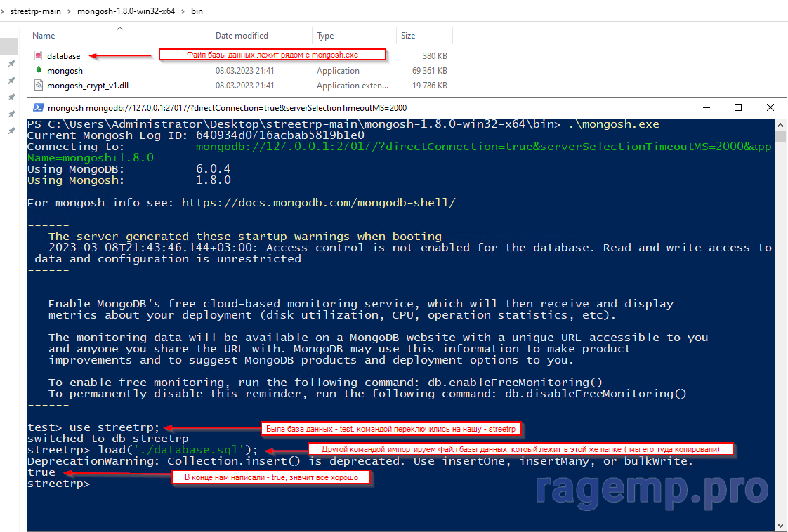
Task: Expand breadcrumb chevron before bin
Action: (183, 11)
